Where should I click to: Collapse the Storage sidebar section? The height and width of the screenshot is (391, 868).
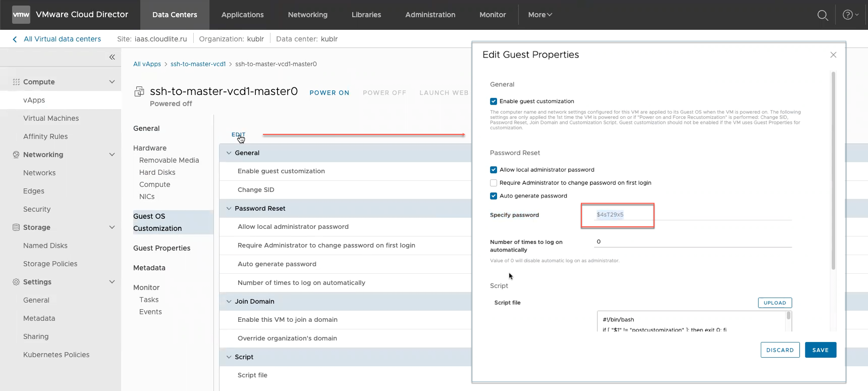pyautogui.click(x=112, y=227)
